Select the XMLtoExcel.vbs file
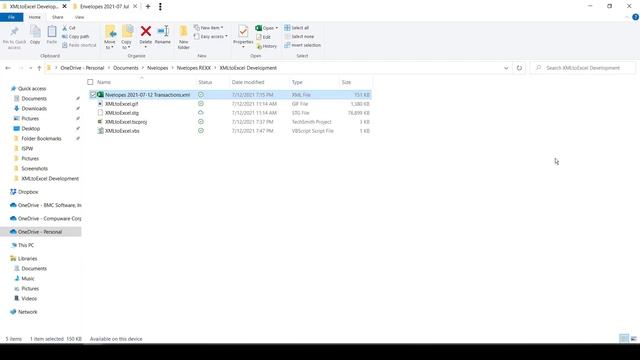The width and height of the screenshot is (640, 360). (x=122, y=131)
